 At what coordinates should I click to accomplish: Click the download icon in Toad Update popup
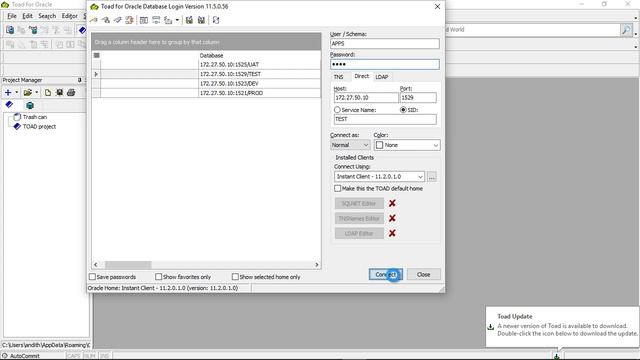click(491, 327)
